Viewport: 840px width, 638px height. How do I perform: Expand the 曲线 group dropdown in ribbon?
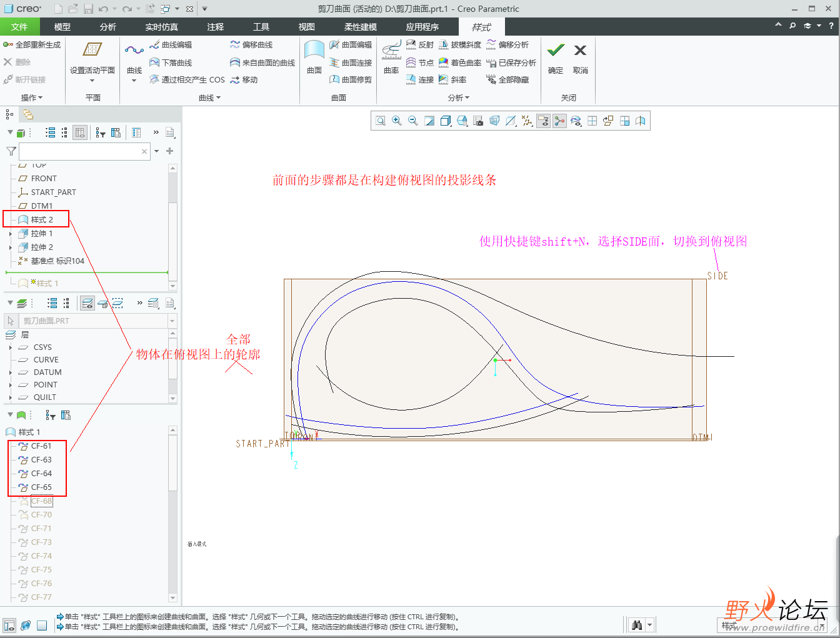click(210, 98)
